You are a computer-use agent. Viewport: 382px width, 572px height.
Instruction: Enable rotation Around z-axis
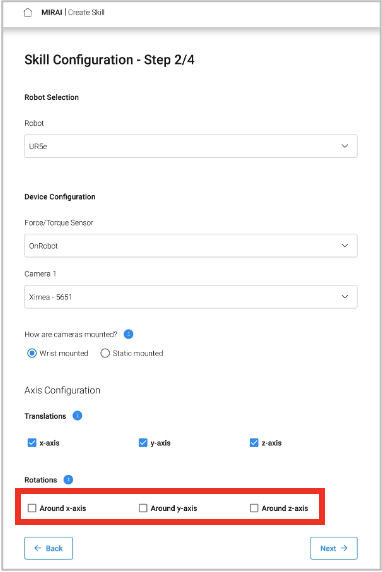pos(254,508)
